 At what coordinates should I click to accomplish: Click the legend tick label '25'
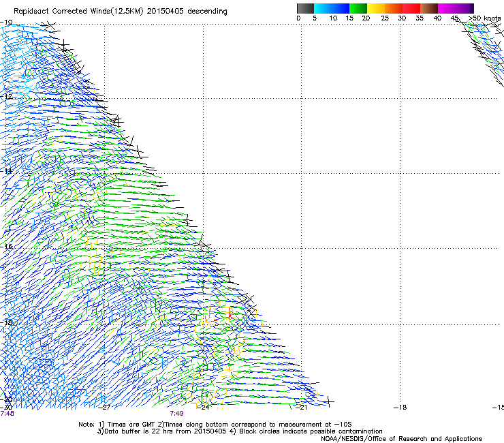point(385,18)
